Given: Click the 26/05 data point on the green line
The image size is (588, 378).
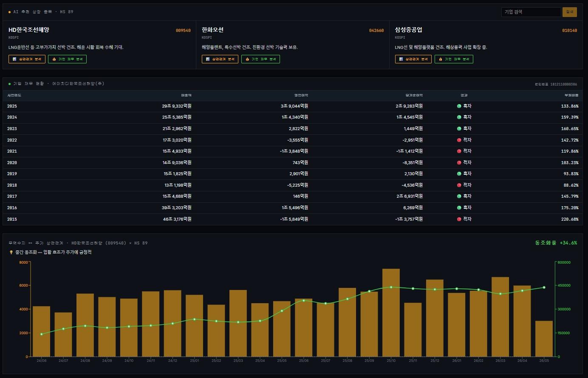Looking at the screenshot, I should [x=544, y=287].
